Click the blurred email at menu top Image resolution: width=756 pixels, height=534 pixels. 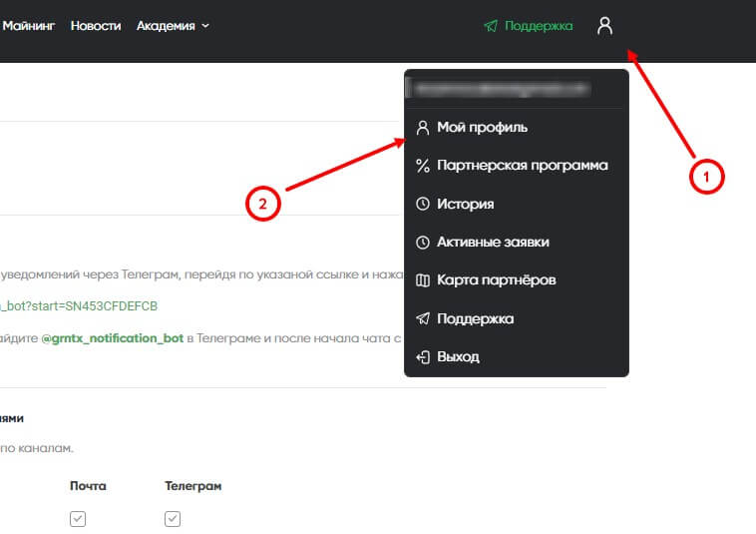503,89
